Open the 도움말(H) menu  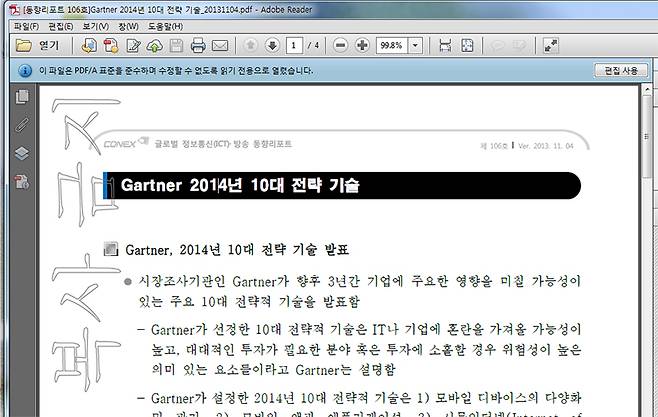point(165,26)
